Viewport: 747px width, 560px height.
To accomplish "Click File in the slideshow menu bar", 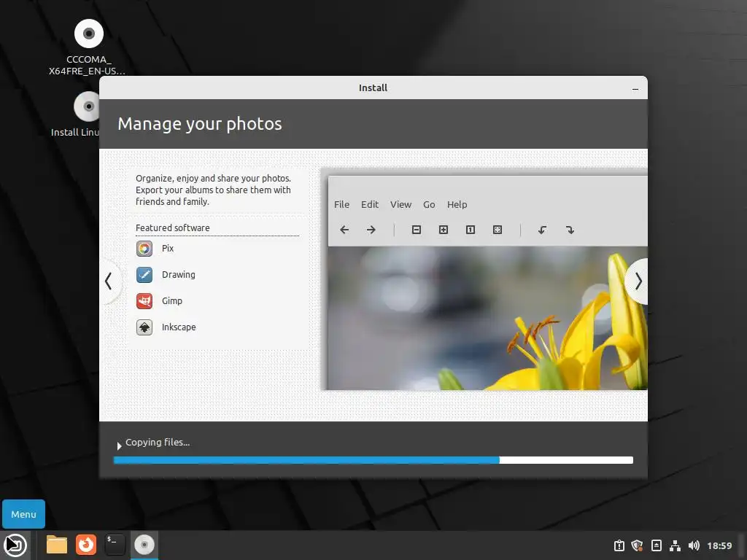I will click(x=341, y=205).
